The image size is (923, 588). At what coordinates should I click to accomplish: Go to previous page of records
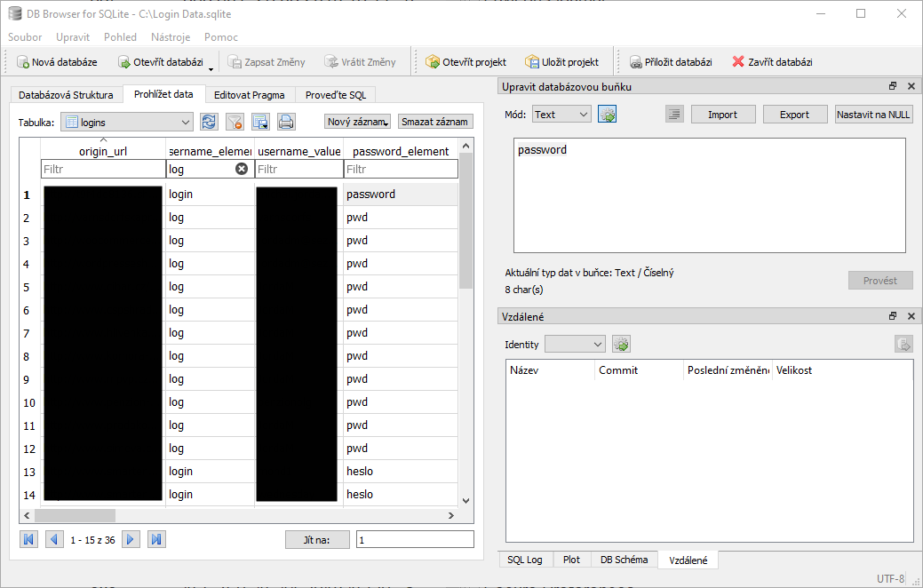click(54, 539)
